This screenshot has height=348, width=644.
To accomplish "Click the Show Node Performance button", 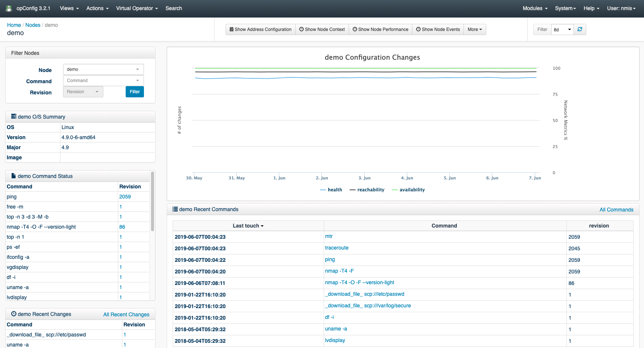I will click(x=380, y=29).
